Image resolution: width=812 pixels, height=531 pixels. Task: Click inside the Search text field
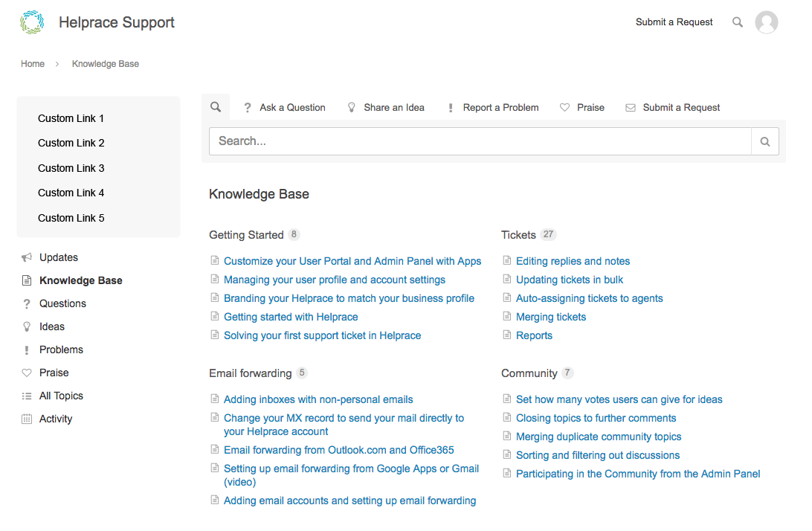(480, 141)
